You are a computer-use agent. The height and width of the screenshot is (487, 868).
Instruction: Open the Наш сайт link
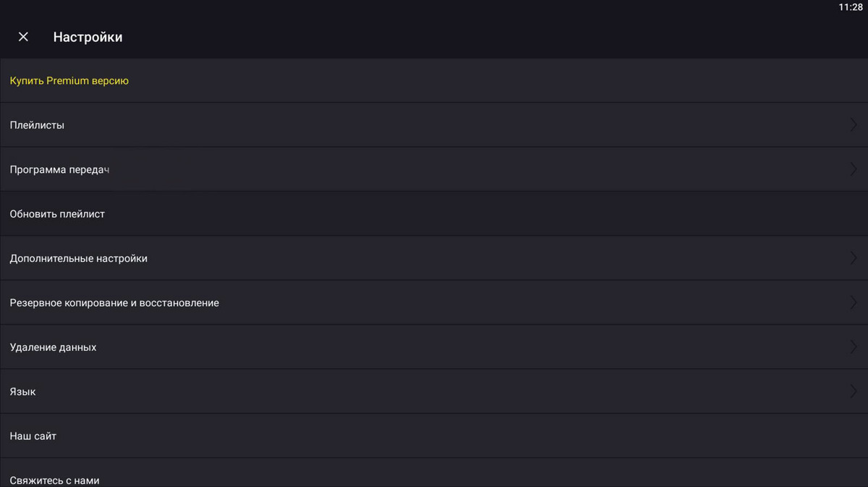33,436
